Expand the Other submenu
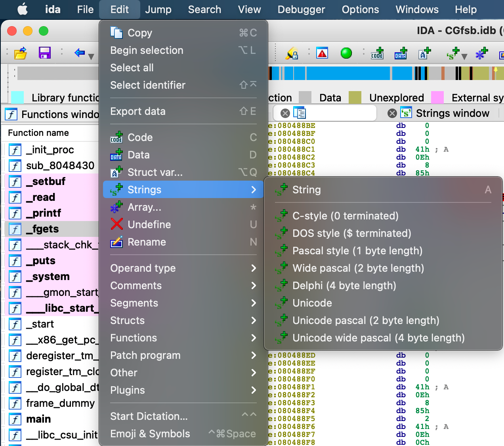The width and height of the screenshot is (504, 446). tap(183, 373)
